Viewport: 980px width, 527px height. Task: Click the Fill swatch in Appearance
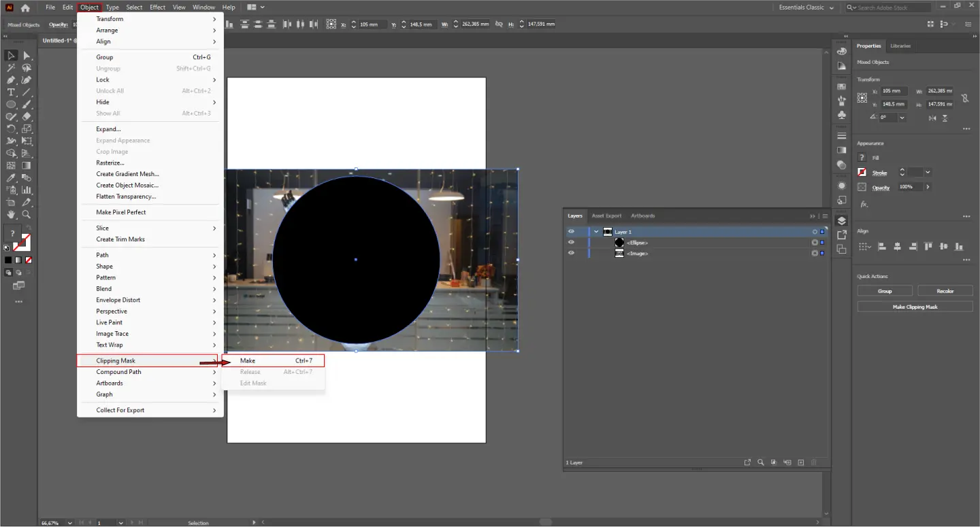(x=862, y=158)
